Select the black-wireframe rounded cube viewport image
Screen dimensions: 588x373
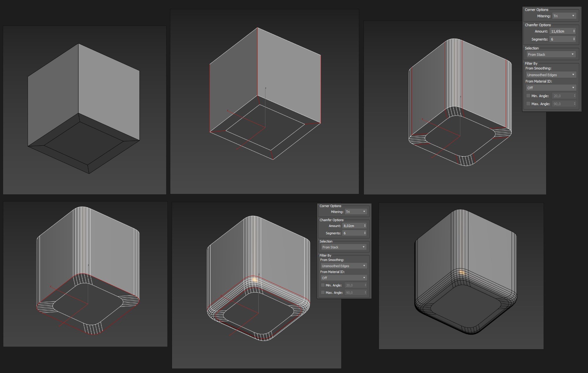click(461, 275)
